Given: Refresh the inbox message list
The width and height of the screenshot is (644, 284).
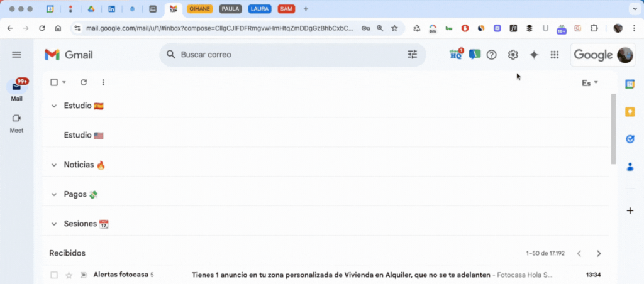Looking at the screenshot, I should (84, 82).
